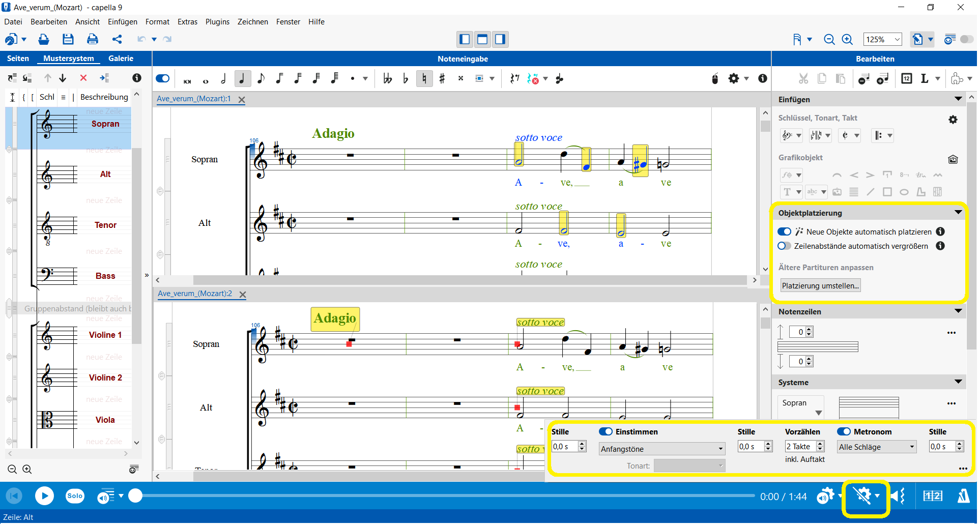Select Ave_verum_(Mozart):2 document tab
The image size is (980, 524).
[195, 294]
